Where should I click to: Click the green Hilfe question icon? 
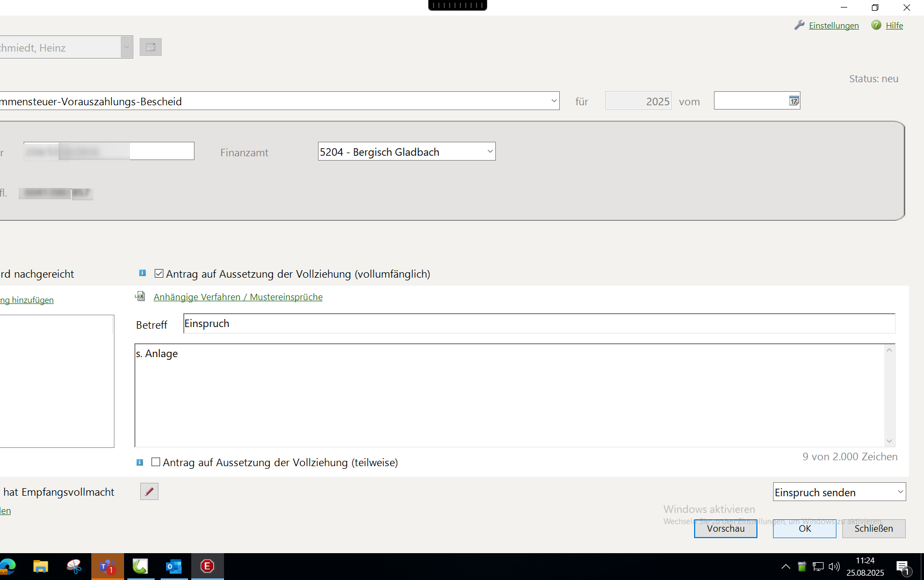point(876,25)
